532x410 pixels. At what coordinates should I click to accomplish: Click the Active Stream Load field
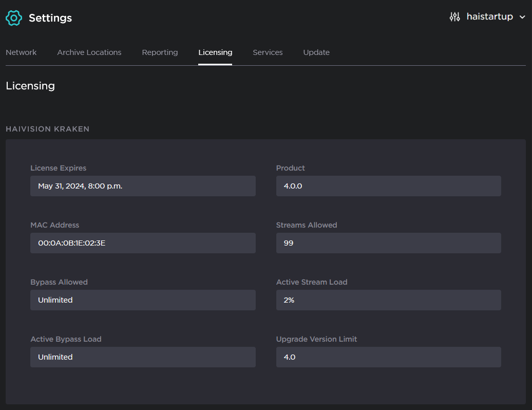(388, 300)
